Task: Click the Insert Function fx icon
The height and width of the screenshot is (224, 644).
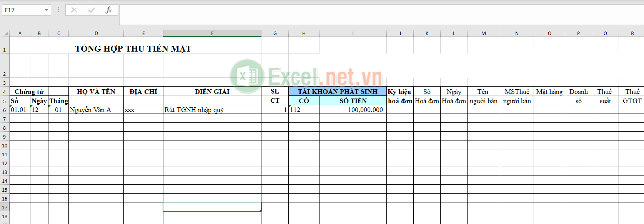Action: point(108,10)
